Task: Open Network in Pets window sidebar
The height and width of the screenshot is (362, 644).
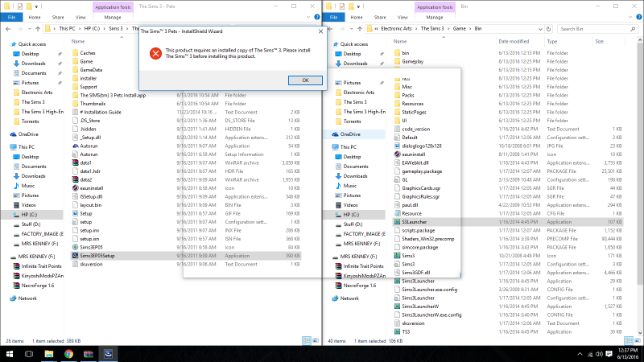Action: tap(27, 298)
